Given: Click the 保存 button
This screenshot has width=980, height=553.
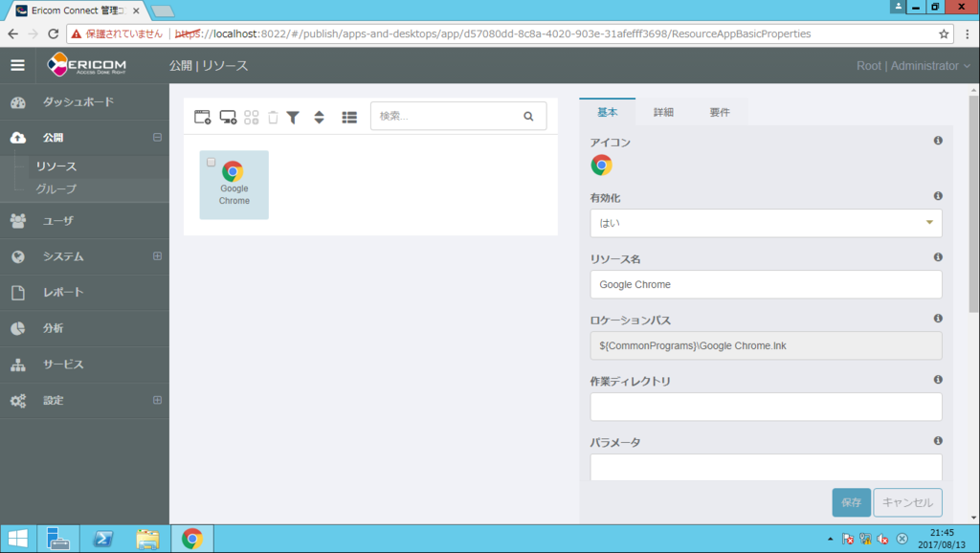Looking at the screenshot, I should click(851, 502).
